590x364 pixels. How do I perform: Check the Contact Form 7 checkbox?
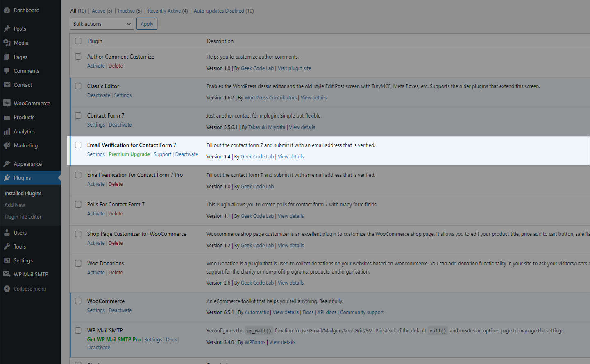(x=78, y=115)
